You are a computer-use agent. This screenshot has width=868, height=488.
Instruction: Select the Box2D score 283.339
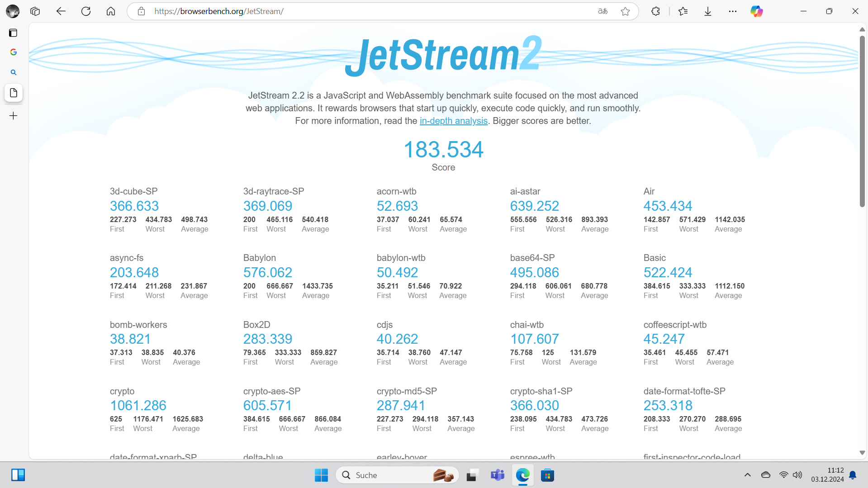268,339
